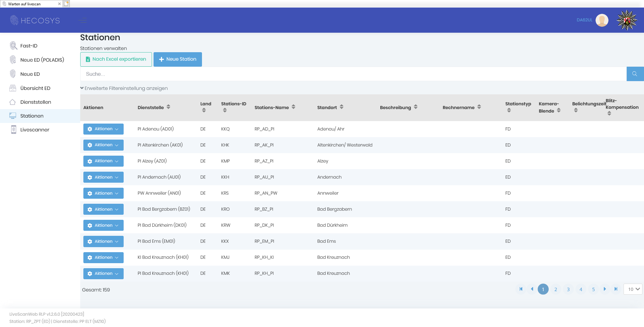Viewport: 644px width, 327px height.
Task: Open Aktionen dropdown for PI Adenau
Action: point(103,129)
